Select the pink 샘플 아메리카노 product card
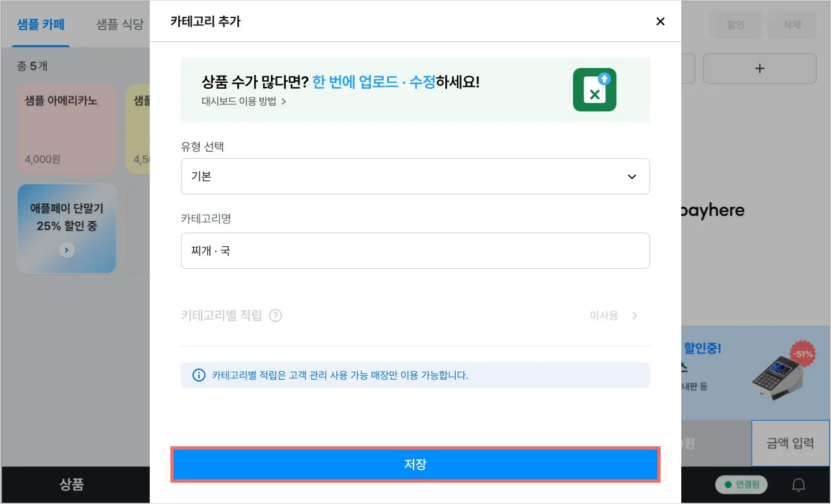The height and width of the screenshot is (504, 831). click(x=67, y=128)
